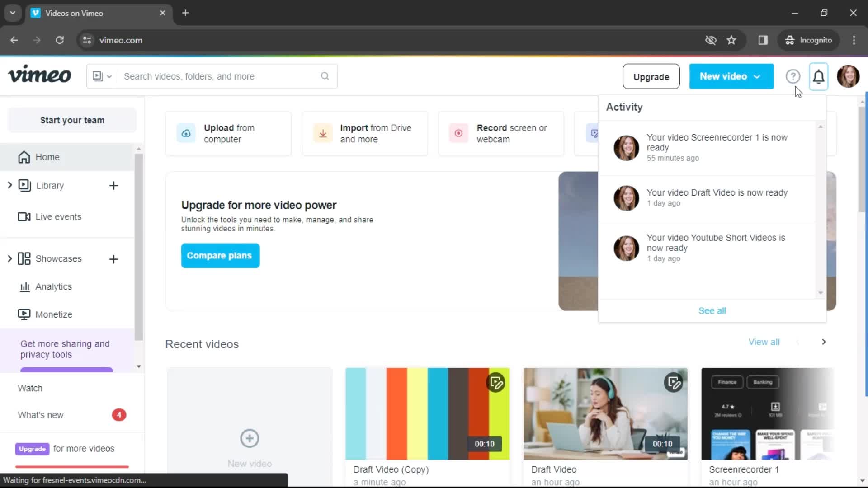Screen dimensions: 868x488
Task: Click the Watch link in sidebar
Action: pos(30,388)
